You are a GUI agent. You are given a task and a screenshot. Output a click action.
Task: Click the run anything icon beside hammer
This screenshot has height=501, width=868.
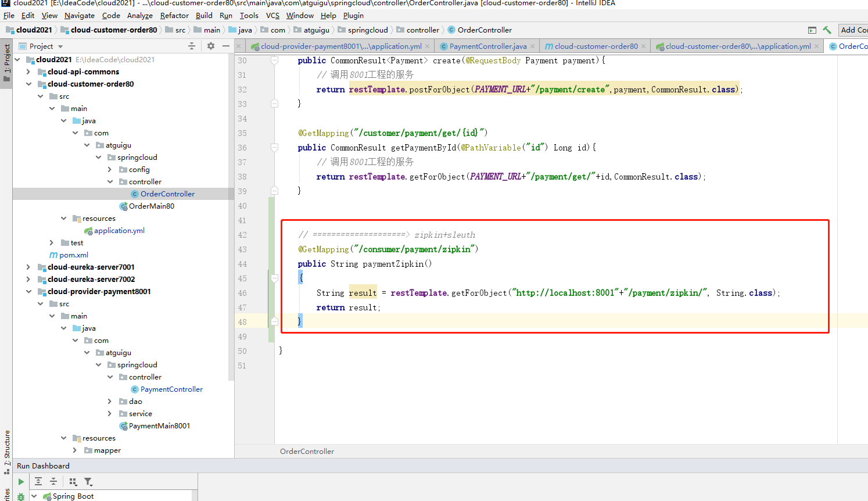coord(812,30)
